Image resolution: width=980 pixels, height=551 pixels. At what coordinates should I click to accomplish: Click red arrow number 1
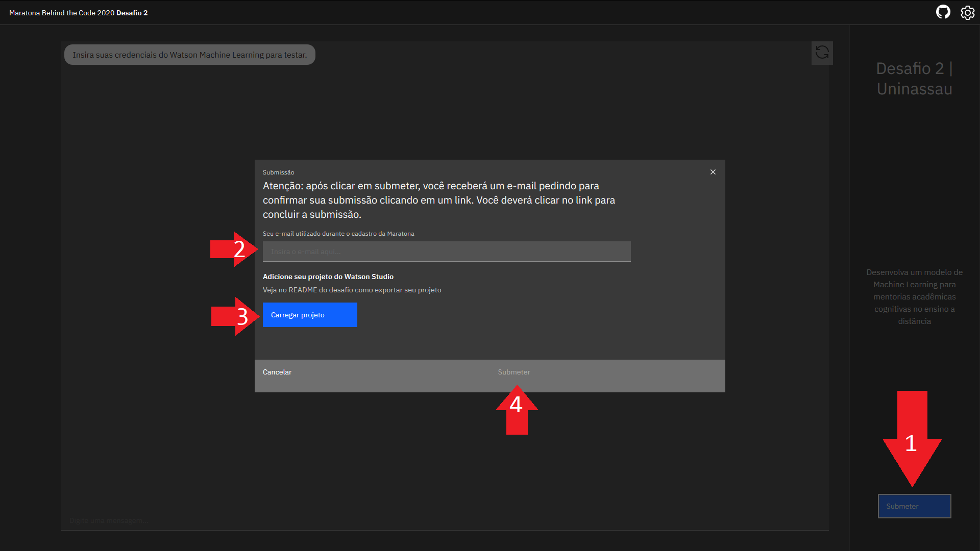coord(912,441)
